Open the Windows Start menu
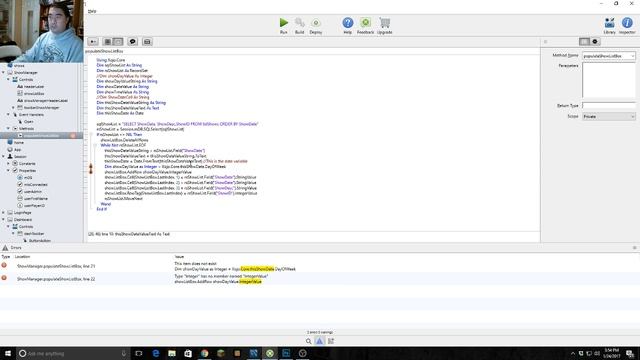640x360 pixels. (7, 353)
